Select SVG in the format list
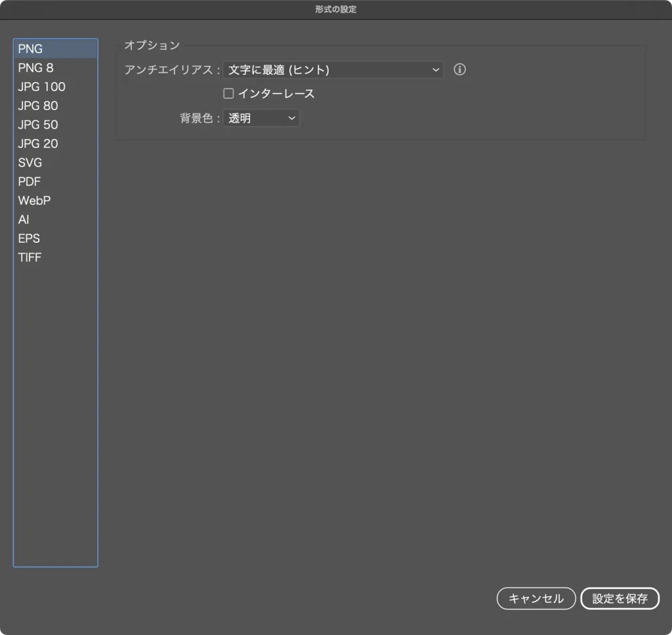672x635 pixels. point(55,163)
